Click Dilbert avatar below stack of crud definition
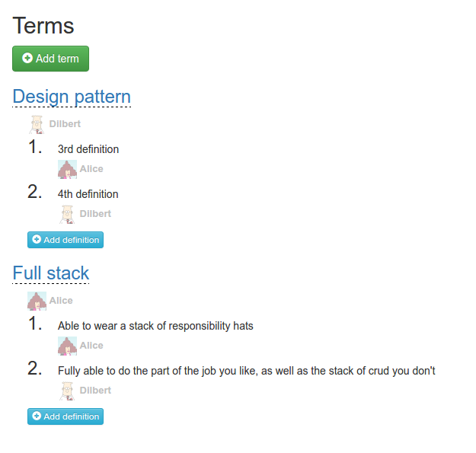Screen dimensions: 476x453 point(67,391)
